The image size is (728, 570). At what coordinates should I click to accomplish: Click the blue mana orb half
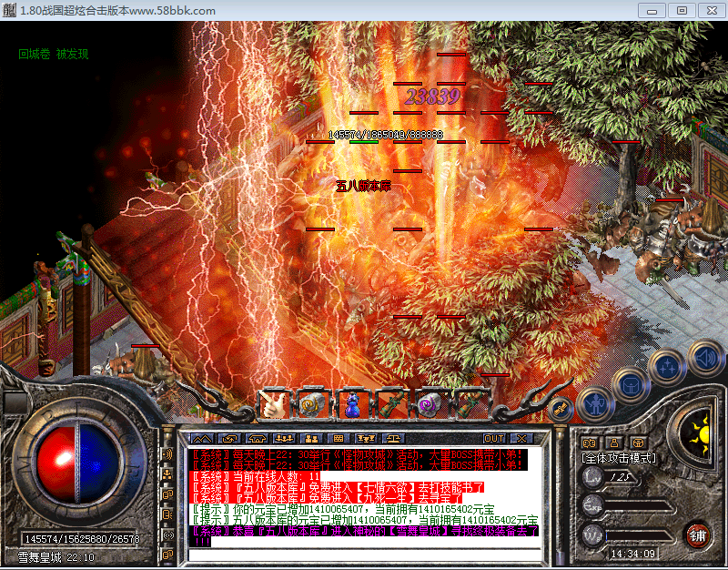pos(100,463)
